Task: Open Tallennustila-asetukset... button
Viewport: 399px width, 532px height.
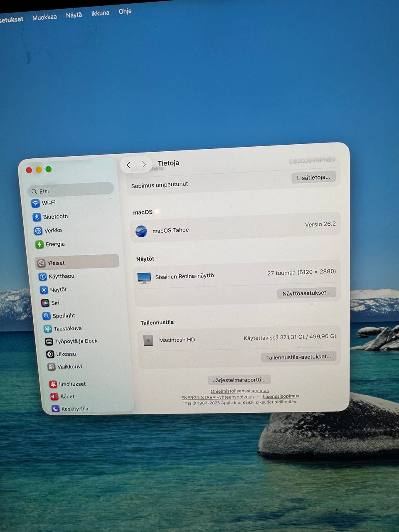Action: tap(298, 357)
